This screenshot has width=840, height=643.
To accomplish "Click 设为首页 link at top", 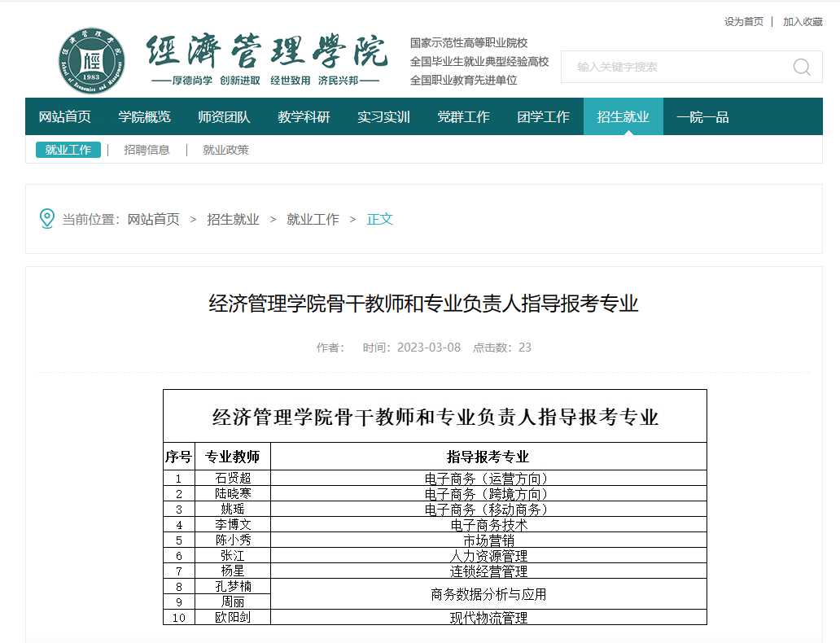I will pyautogui.click(x=744, y=22).
